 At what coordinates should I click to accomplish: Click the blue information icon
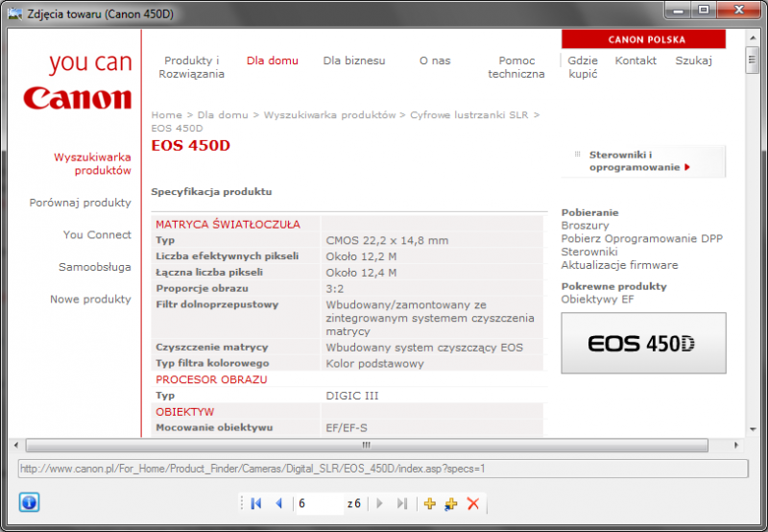(29, 502)
